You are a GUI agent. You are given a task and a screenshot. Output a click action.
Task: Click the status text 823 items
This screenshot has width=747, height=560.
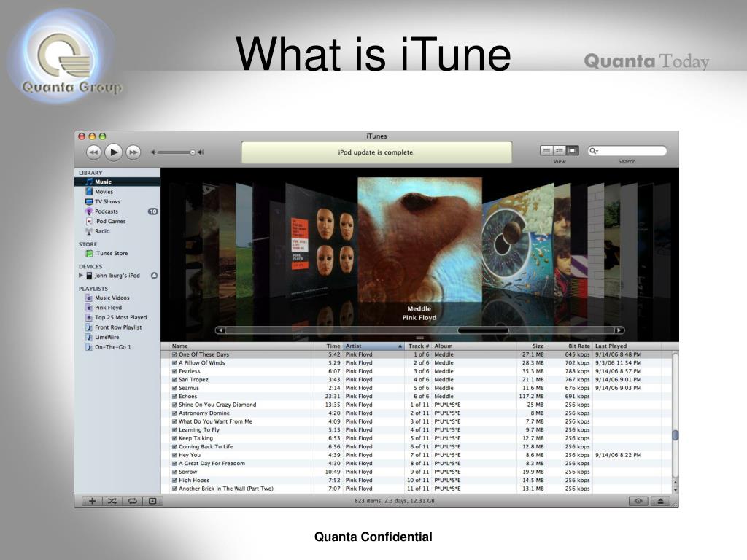pyautogui.click(x=394, y=501)
